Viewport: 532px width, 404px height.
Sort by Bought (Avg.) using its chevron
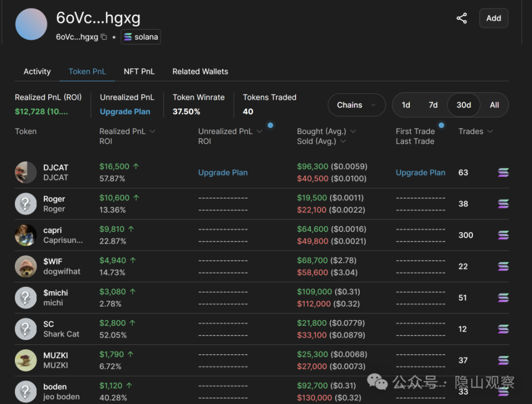click(x=353, y=131)
